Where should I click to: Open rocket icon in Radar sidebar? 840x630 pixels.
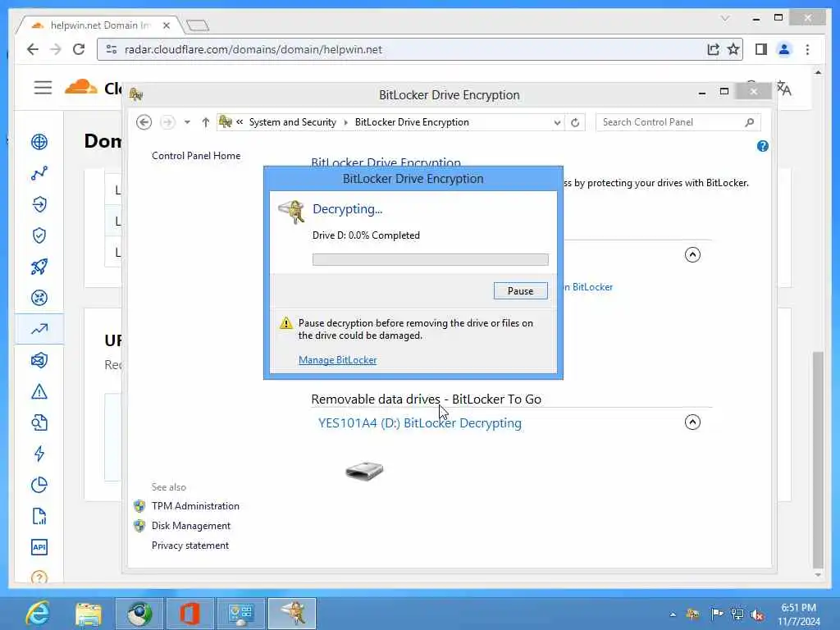39,267
